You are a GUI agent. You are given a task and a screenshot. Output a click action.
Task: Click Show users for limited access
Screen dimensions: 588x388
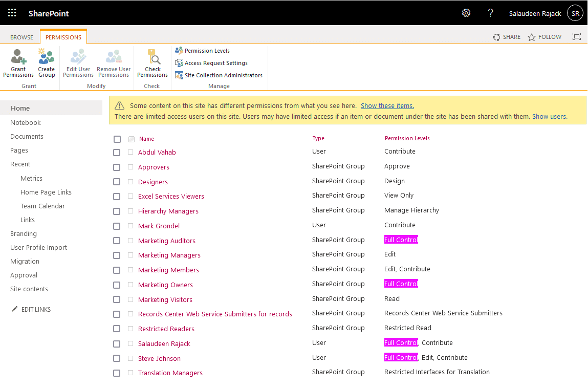549,116
